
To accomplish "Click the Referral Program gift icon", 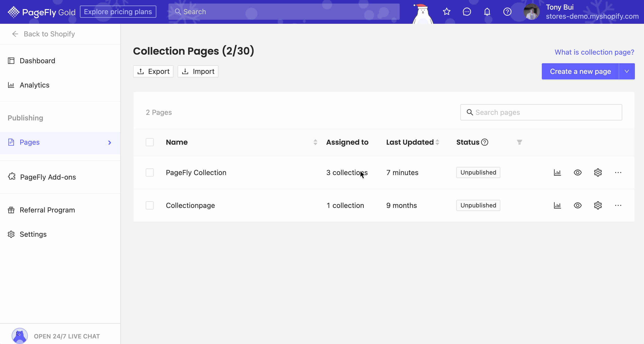I will [x=11, y=210].
